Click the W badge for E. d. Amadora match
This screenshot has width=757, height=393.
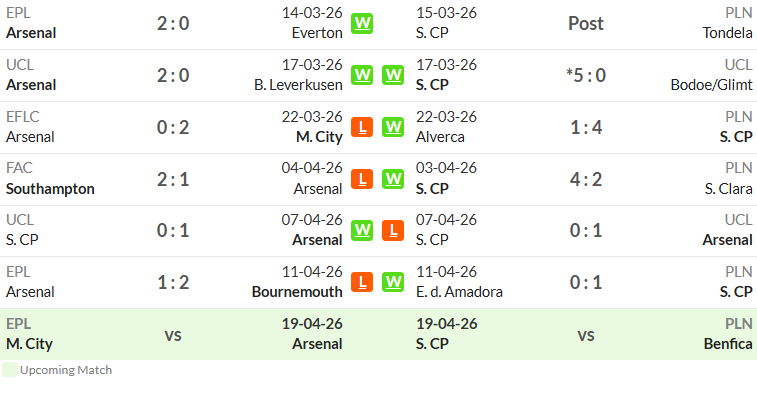(x=393, y=282)
